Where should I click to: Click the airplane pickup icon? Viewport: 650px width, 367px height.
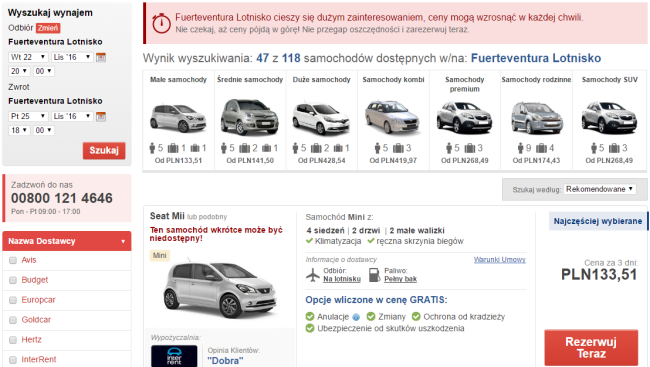[x=313, y=275]
